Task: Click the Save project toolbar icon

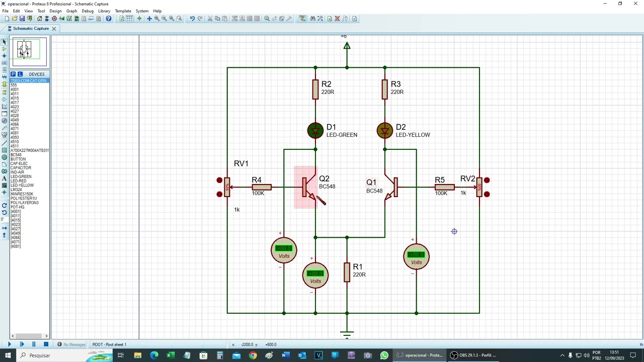Action: pos(22,19)
